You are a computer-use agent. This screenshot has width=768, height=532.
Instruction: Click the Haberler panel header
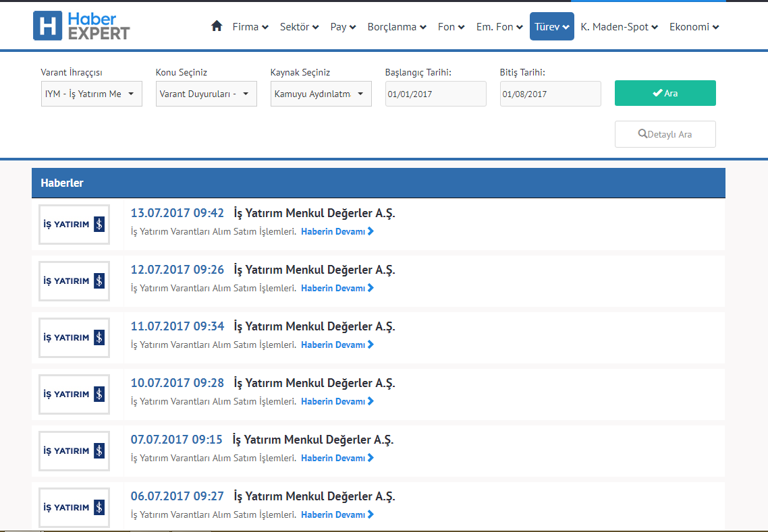379,183
